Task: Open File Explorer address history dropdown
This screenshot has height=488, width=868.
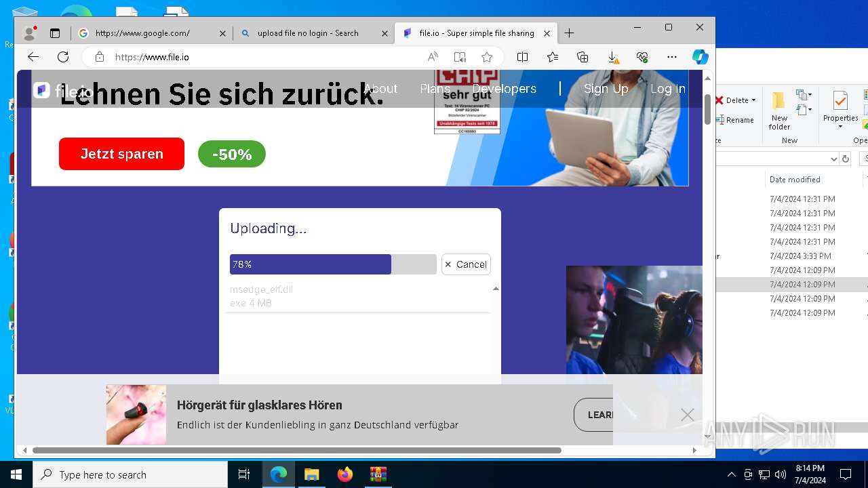Action: [x=834, y=159]
